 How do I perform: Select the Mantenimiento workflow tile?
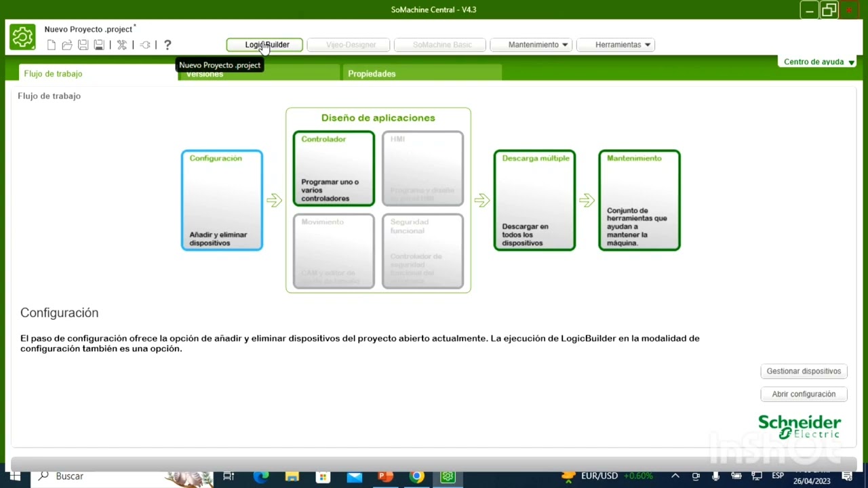(x=639, y=201)
